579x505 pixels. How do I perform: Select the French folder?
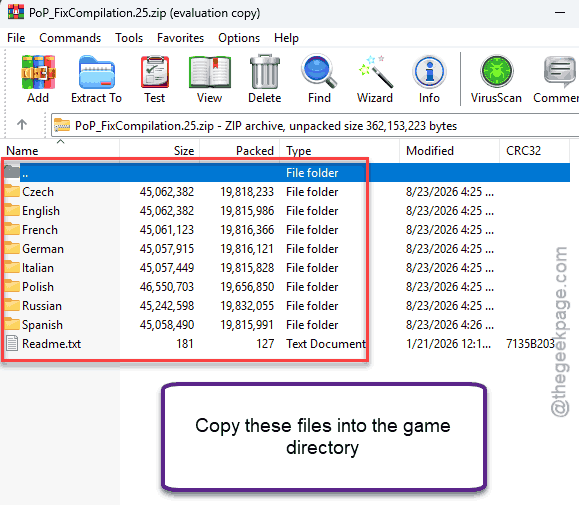[x=40, y=230]
